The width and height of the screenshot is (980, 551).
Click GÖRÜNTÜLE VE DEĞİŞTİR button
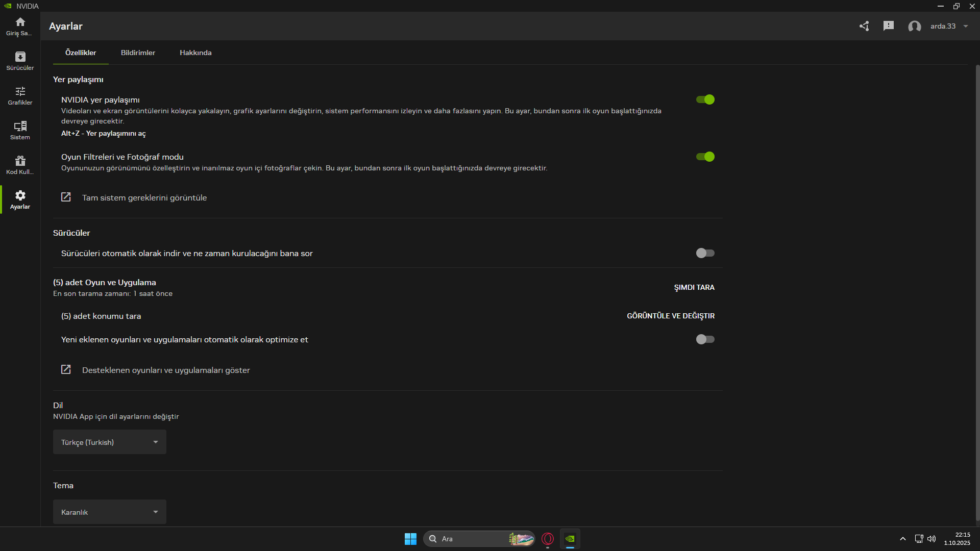tap(671, 316)
